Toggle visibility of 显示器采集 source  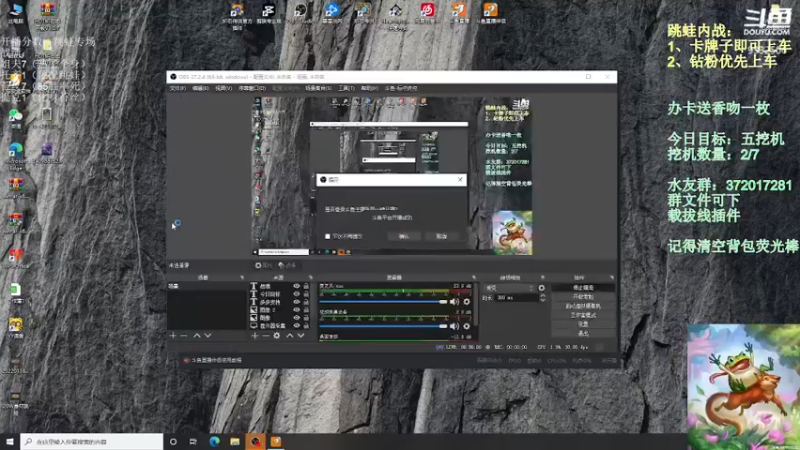[x=296, y=326]
